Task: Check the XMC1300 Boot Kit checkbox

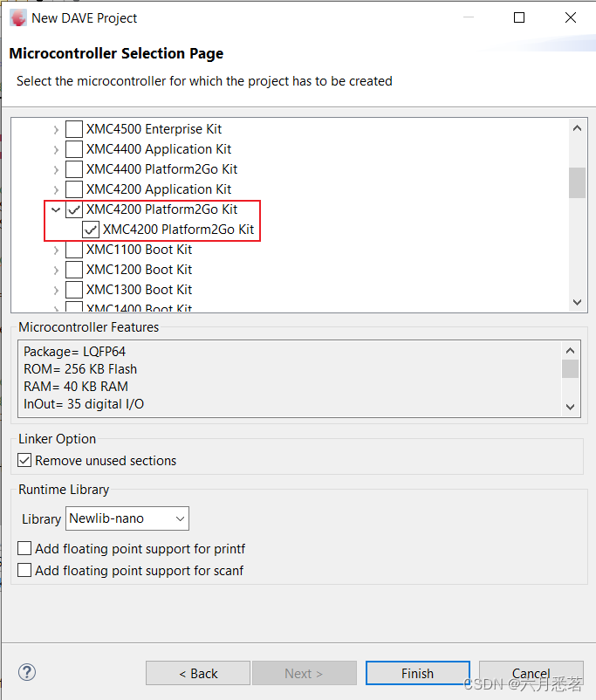Action: click(73, 290)
